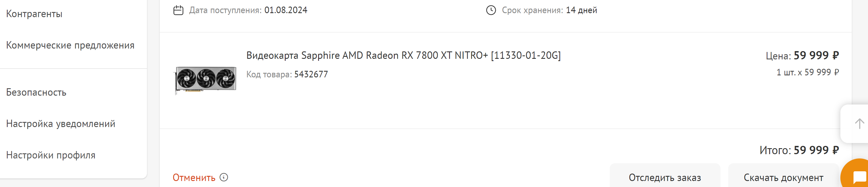Click the calendar icon beside Дата поступления
This screenshot has height=187, width=868.
[178, 11]
